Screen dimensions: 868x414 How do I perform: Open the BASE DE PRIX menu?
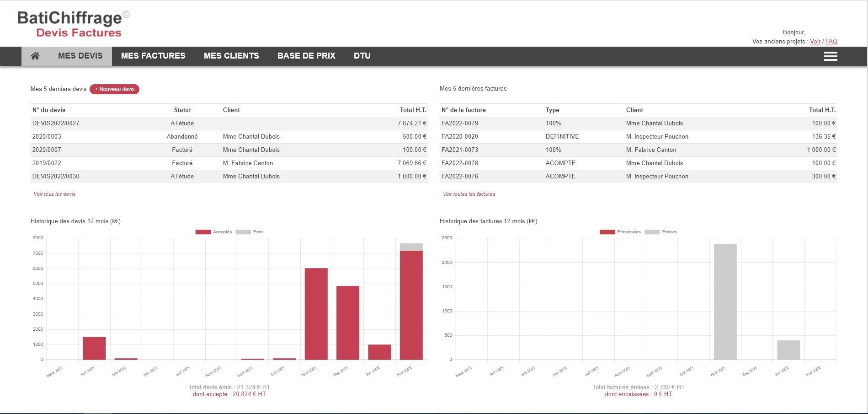coord(306,56)
